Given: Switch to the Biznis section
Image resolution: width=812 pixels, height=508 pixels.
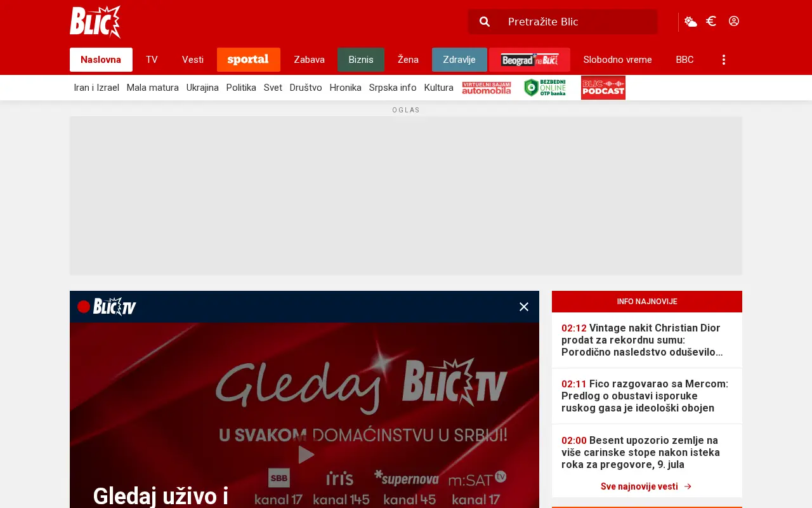Looking at the screenshot, I should point(361,60).
